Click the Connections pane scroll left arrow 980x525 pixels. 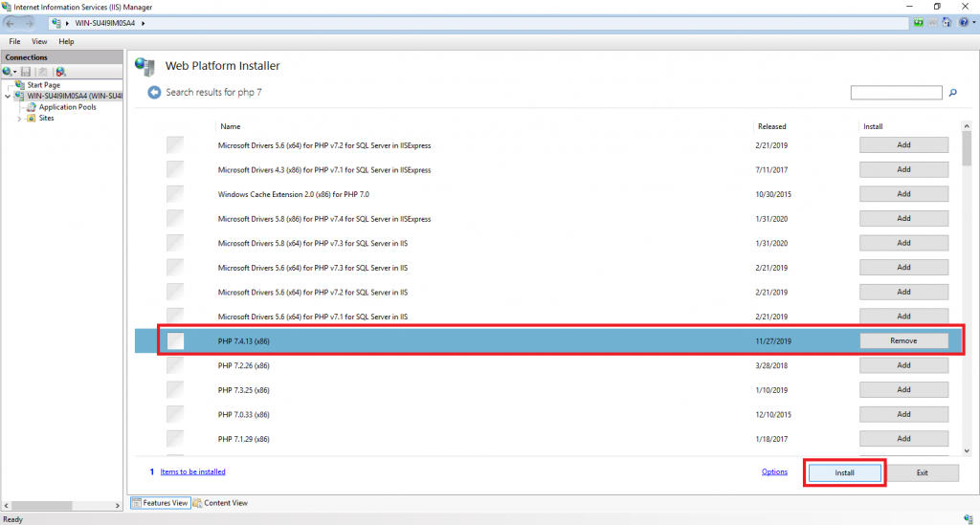7,506
